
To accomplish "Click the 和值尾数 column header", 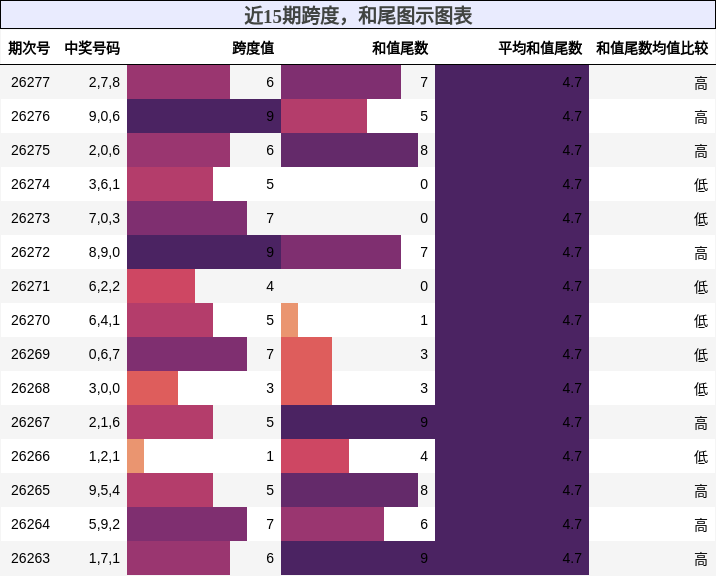I will (x=400, y=48).
